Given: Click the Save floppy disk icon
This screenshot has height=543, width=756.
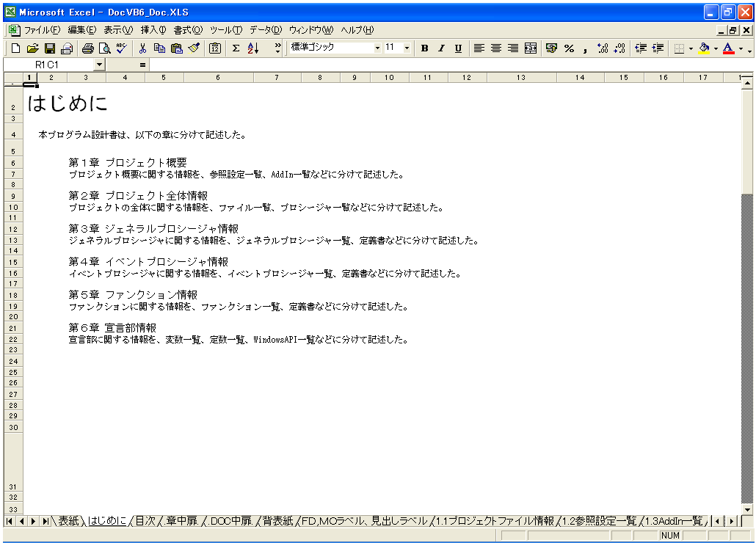Looking at the screenshot, I should pyautogui.click(x=50, y=48).
